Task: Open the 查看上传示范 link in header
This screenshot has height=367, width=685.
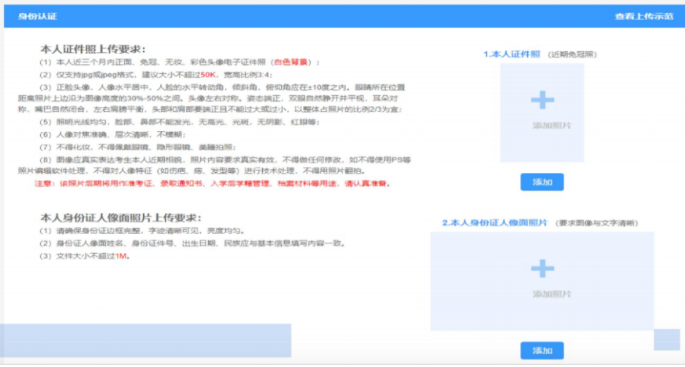Action: (x=644, y=16)
